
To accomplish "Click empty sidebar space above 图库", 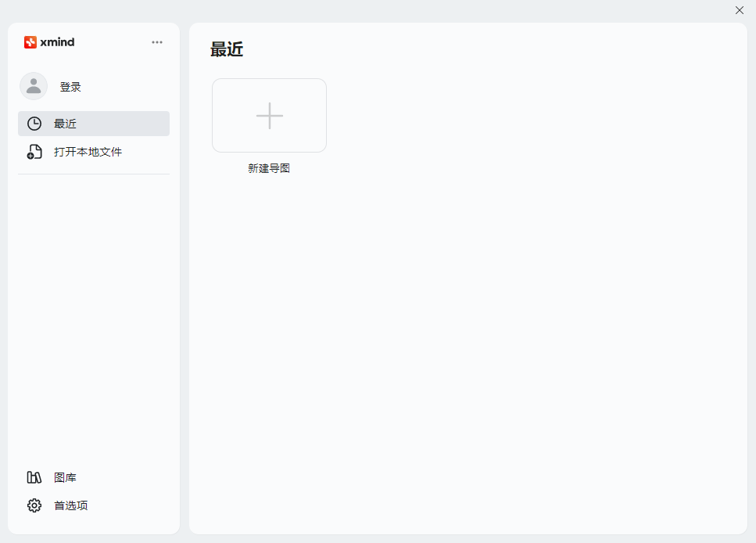I will tap(94, 329).
